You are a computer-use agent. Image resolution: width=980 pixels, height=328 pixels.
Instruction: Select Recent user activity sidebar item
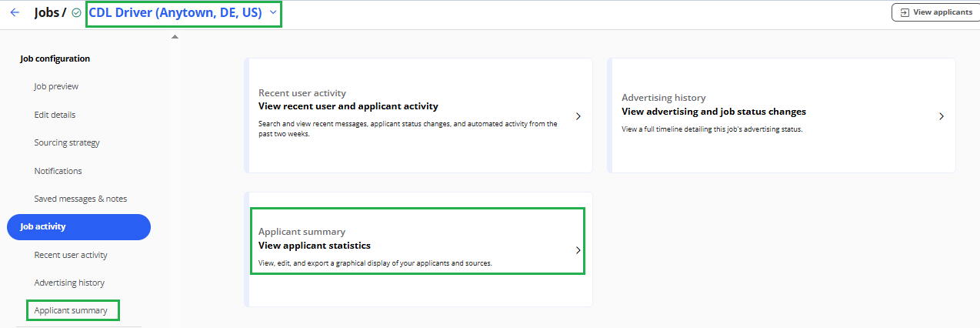pos(71,255)
